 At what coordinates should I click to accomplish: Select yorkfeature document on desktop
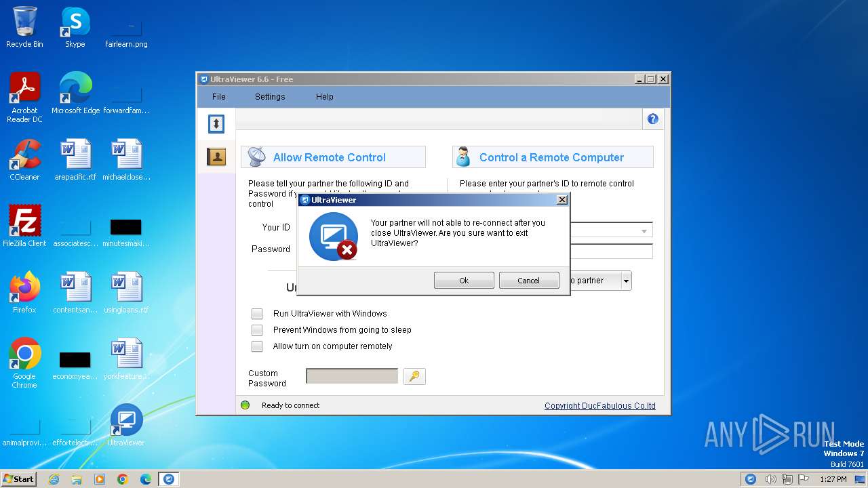[126, 359]
